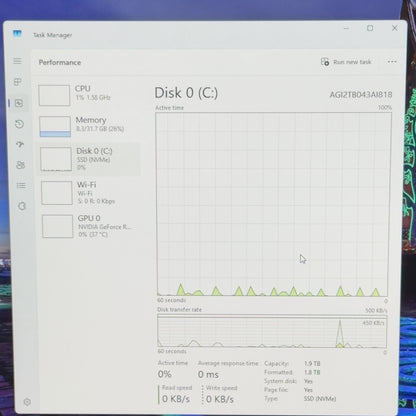Select the CPU performance item
This screenshot has width=416, height=416.
[87, 95]
